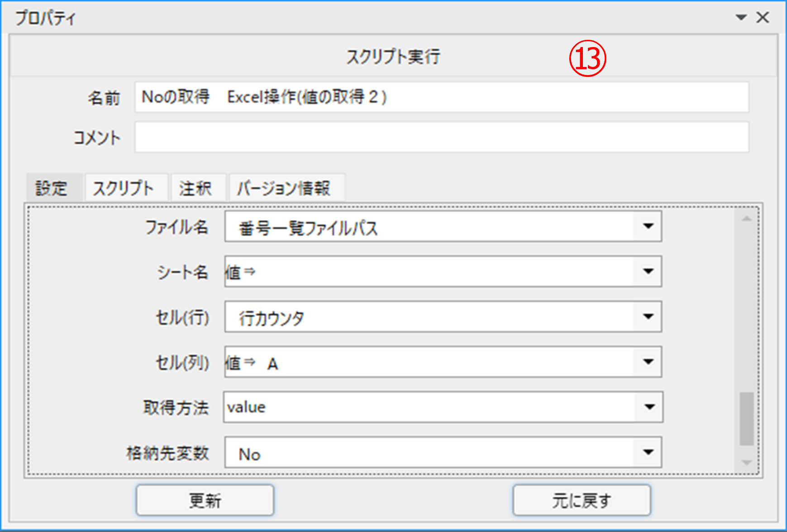Click the 更新 button
The height and width of the screenshot is (532, 787).
[205, 500]
